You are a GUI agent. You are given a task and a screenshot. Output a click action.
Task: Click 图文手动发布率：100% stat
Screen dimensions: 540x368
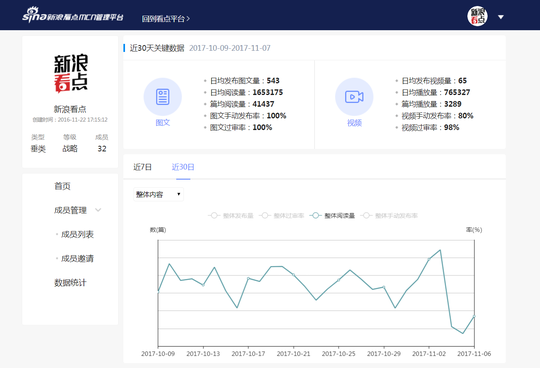[248, 116]
